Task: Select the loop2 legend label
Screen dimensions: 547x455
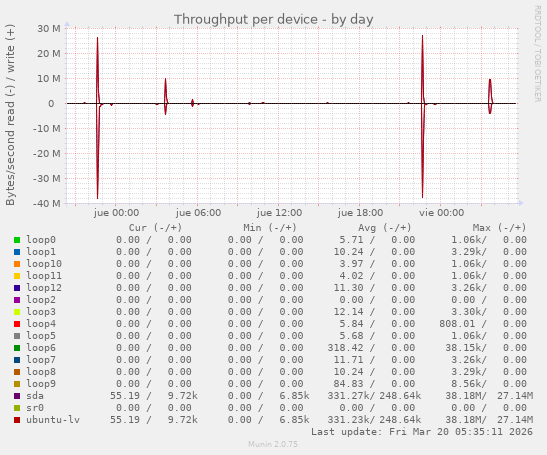Action: click(x=41, y=299)
